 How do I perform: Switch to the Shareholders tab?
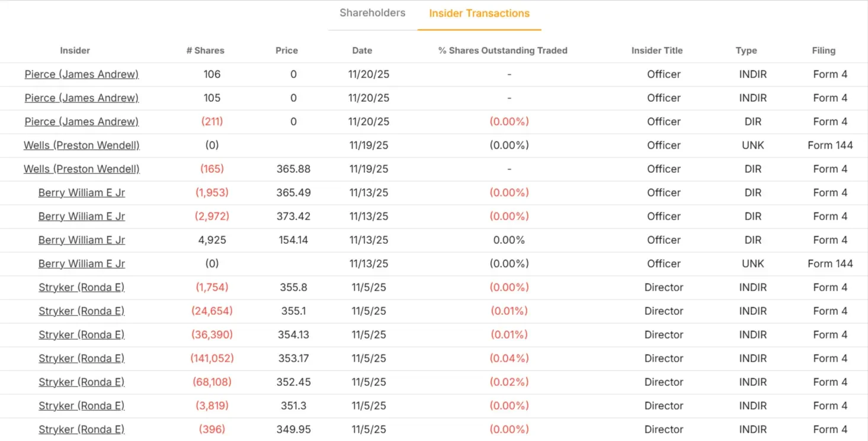pos(372,12)
